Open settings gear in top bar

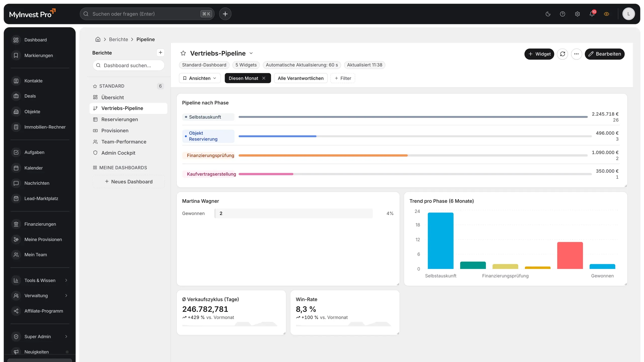pyautogui.click(x=577, y=14)
